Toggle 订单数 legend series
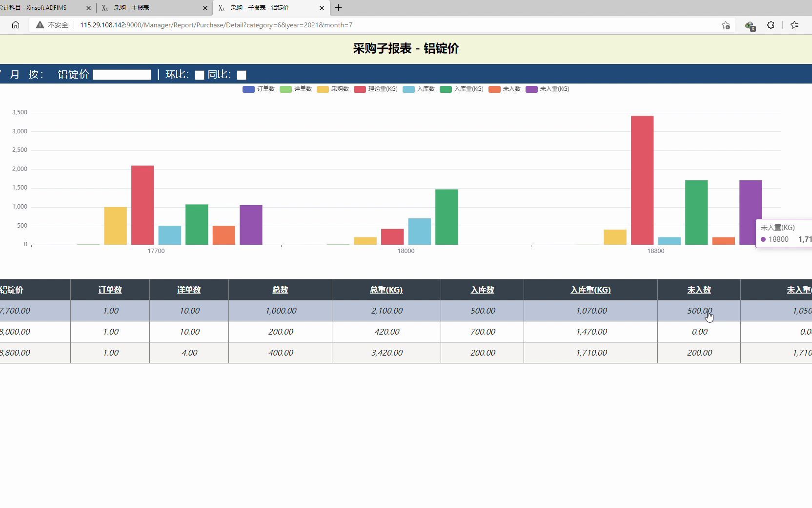Screen dimensions: 812x508 pos(259,89)
